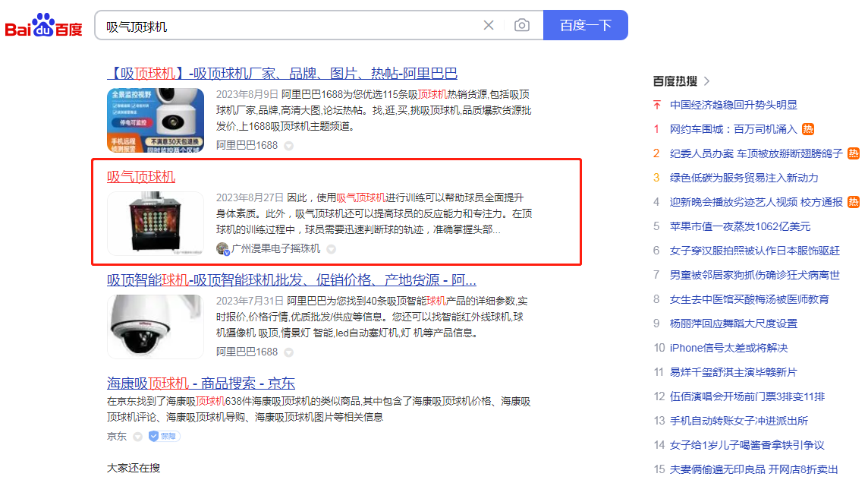
Task: Click the first 阿里巴巴1688 source label
Action: point(247,145)
